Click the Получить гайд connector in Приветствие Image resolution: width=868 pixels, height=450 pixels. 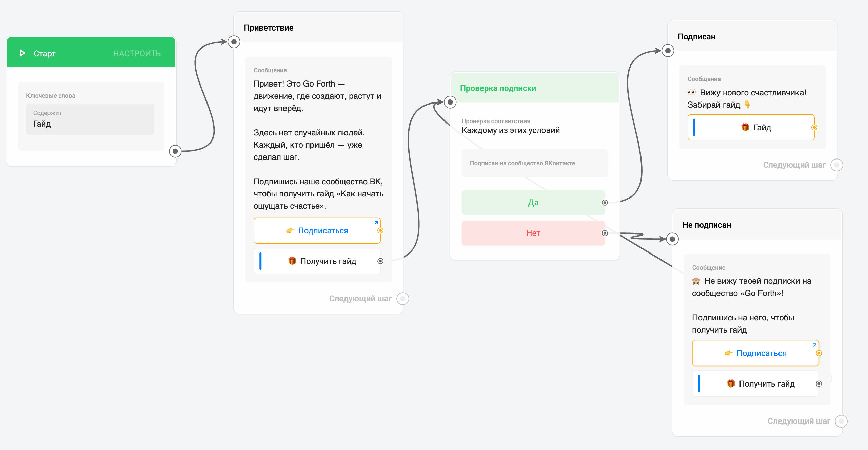[x=380, y=261]
